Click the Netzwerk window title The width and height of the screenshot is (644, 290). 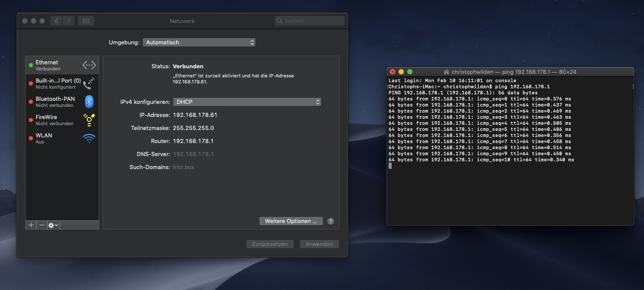tap(182, 21)
